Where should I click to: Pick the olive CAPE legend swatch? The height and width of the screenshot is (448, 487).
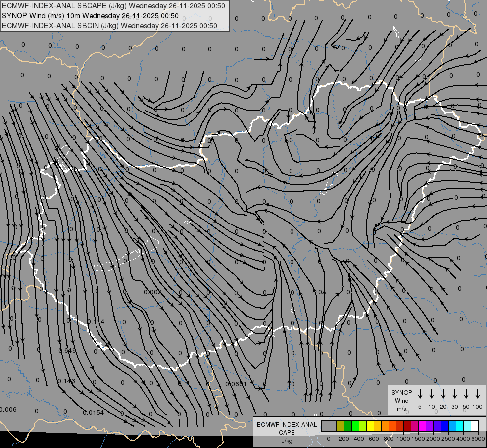coord(340,426)
